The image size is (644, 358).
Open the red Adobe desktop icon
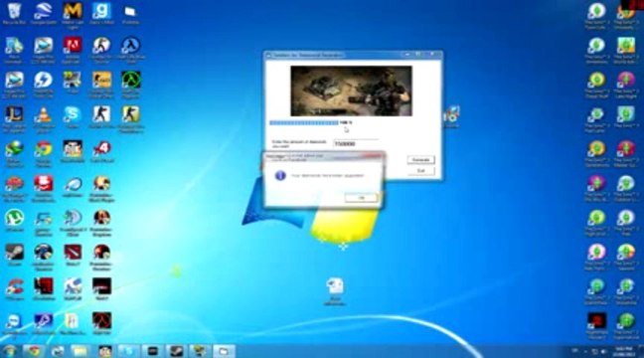(73, 46)
